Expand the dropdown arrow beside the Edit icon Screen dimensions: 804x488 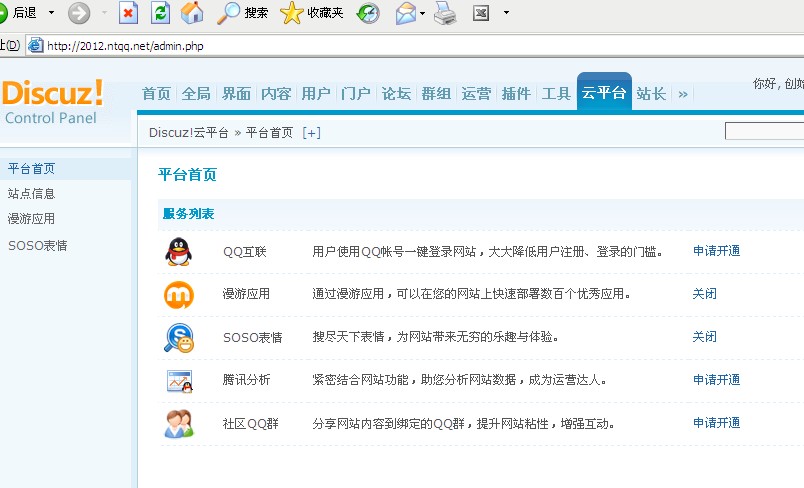pyautogui.click(x=506, y=13)
